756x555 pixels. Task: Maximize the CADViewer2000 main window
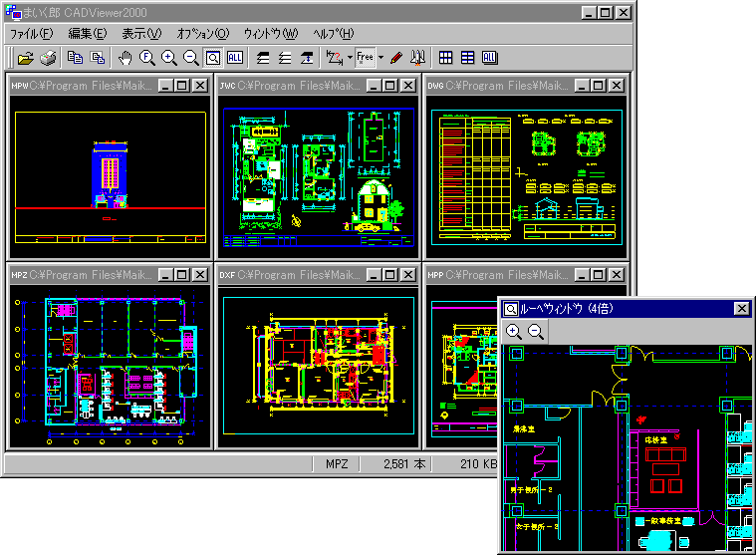pos(606,13)
